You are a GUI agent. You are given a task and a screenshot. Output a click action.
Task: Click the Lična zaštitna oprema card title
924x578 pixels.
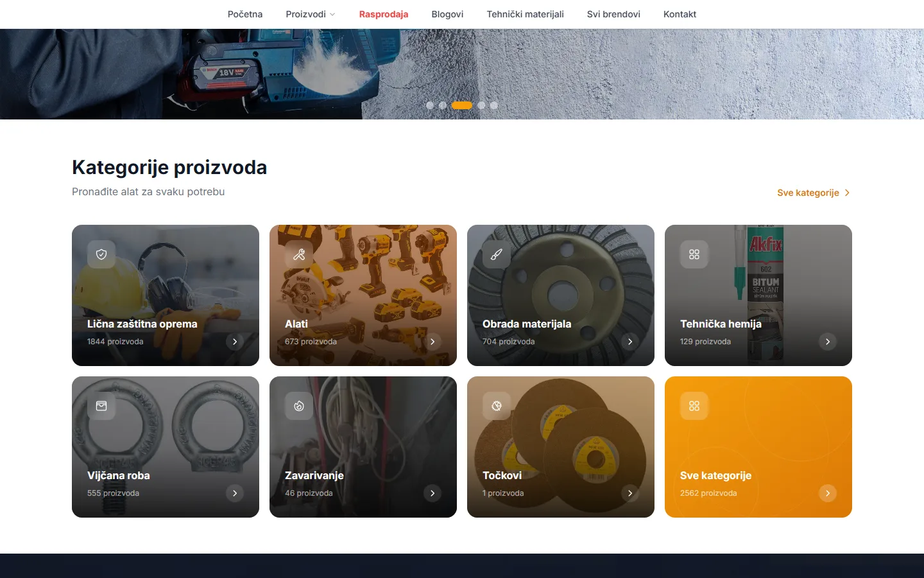[142, 324]
